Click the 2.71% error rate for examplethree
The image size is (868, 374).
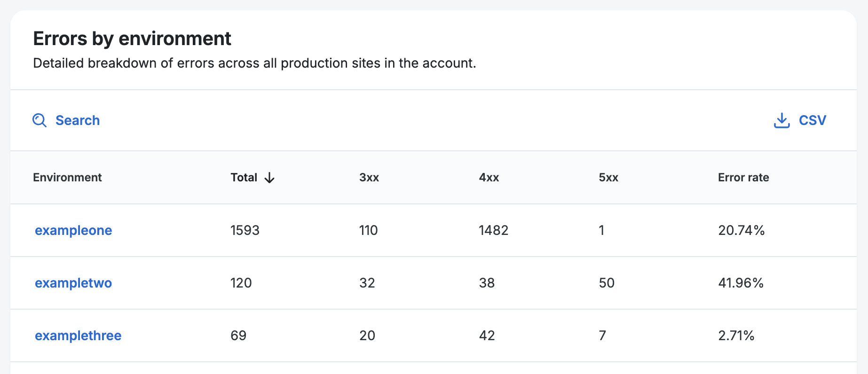click(736, 335)
